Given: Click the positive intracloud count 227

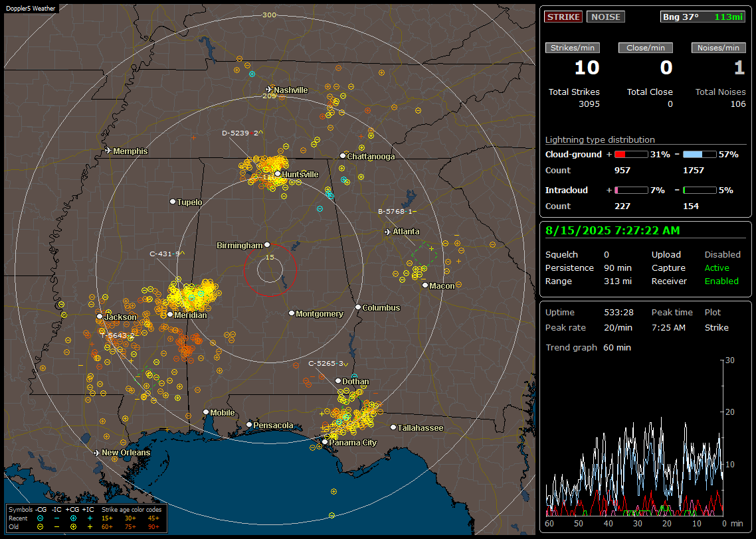Looking at the screenshot, I should point(622,206).
